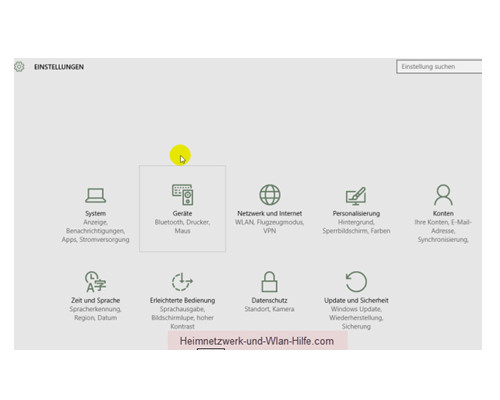This screenshot has height=400, width=500.
Task: Select the Personalisierung label
Action: click(356, 213)
